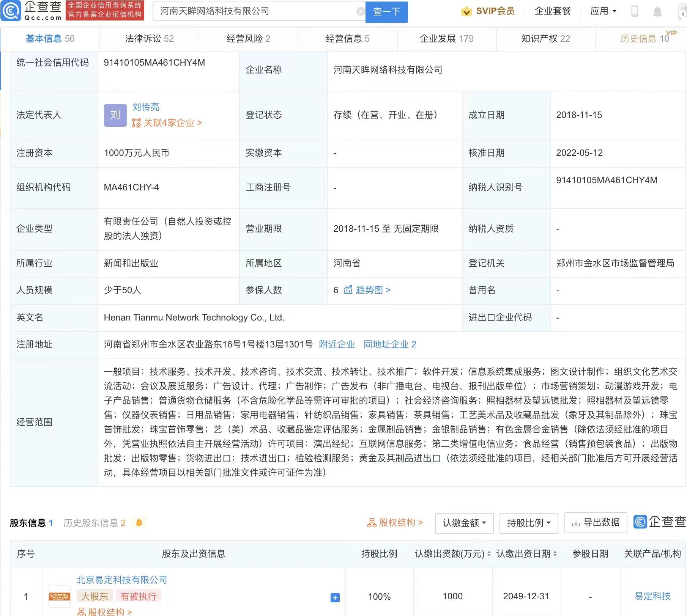Open 北京易定科技有限公司 shareholder link
This screenshot has width=687, height=616.
point(122,580)
